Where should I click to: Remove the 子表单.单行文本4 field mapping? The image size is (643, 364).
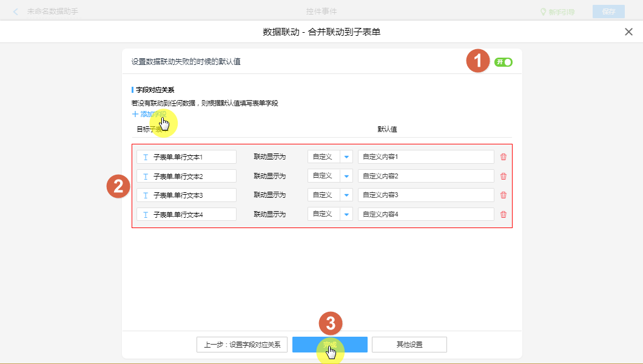(503, 214)
